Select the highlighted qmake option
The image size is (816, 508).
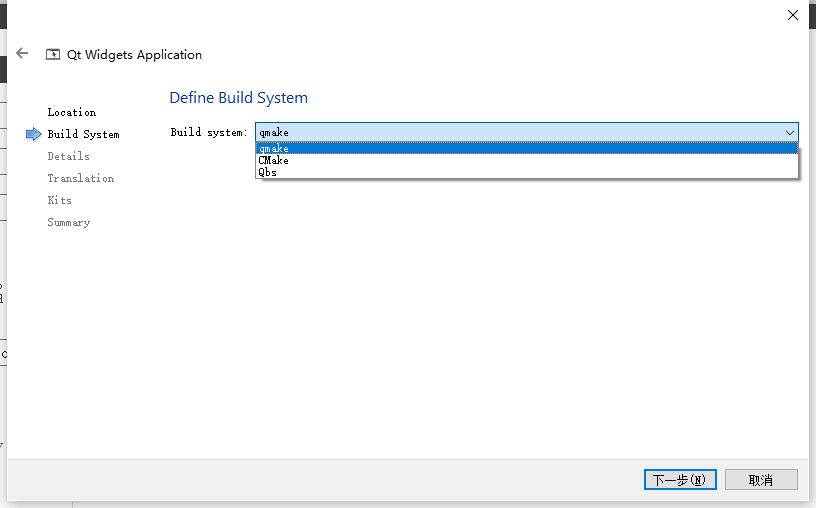527,148
